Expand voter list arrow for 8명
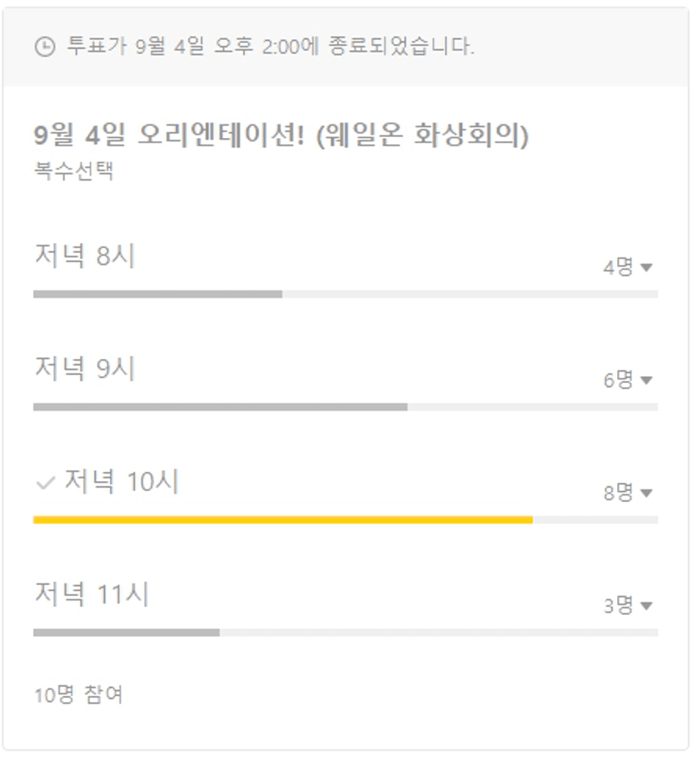This screenshot has height=763, width=700. pyautogui.click(x=646, y=493)
